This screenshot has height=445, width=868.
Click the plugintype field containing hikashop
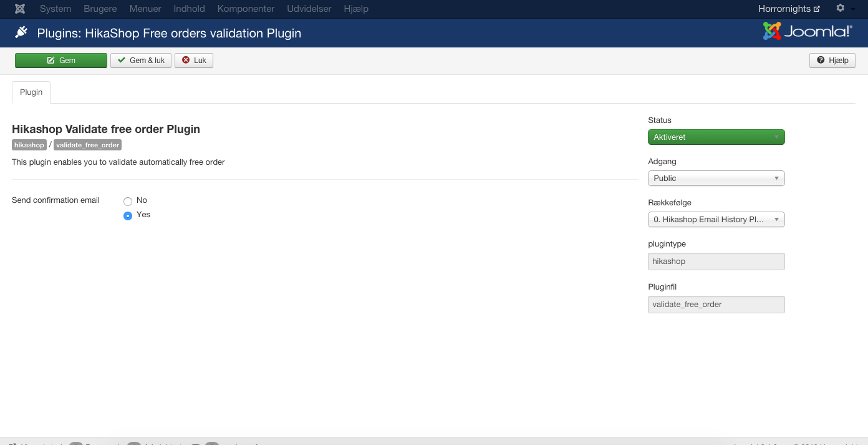[x=716, y=262]
